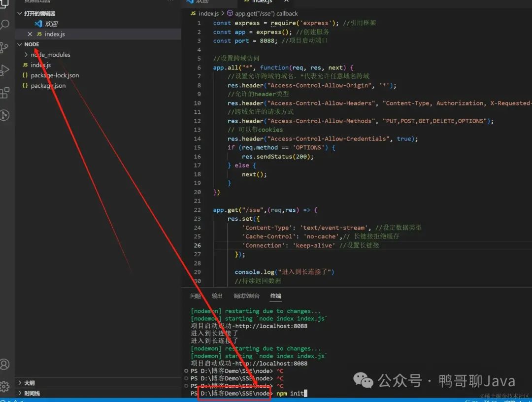
Task: Switch to the 终端 panel tab
Action: tap(275, 296)
